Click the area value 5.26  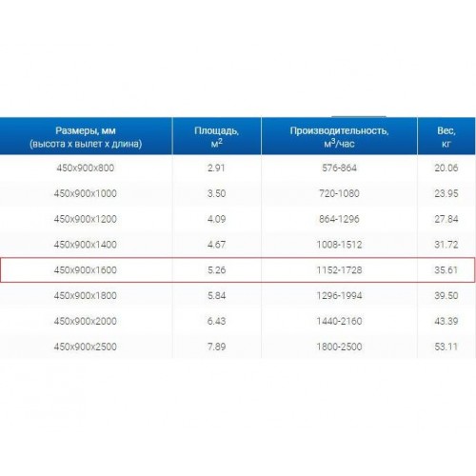tap(216, 270)
